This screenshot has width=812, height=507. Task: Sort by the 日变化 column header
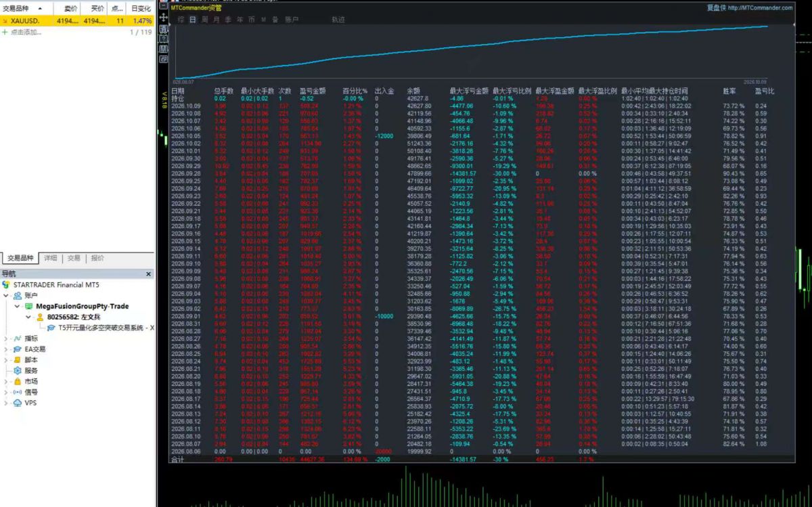tap(141, 9)
